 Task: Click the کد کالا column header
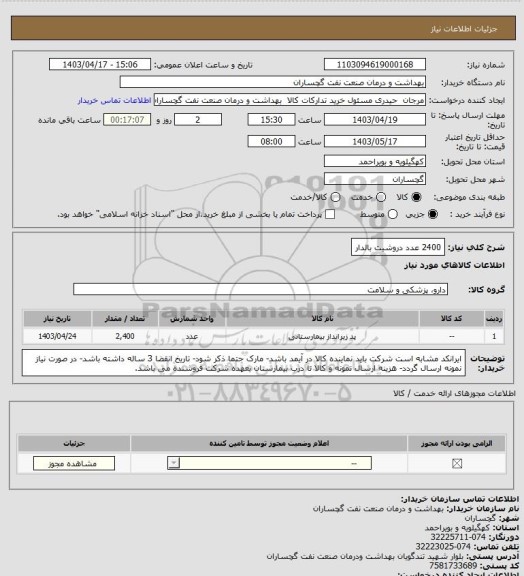coord(451,318)
